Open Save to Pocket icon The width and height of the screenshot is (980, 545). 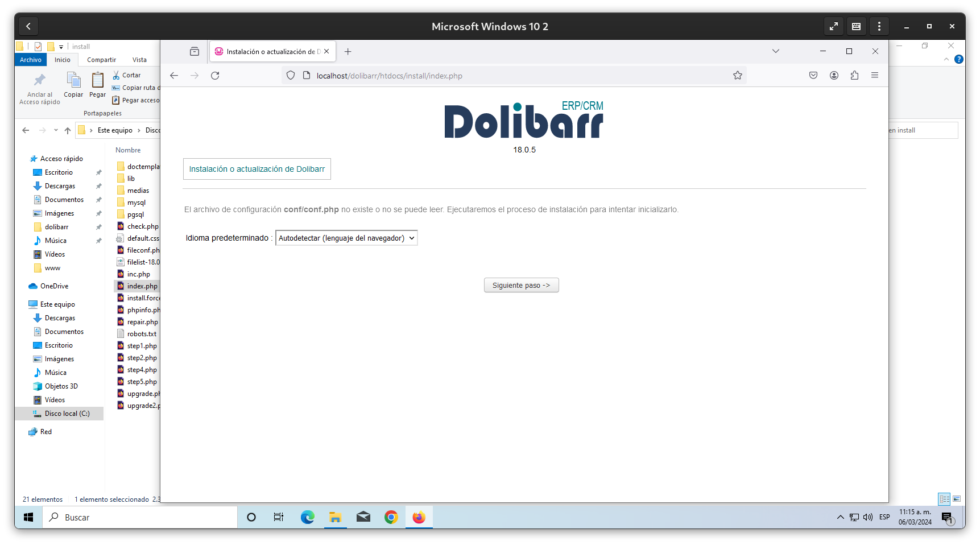pyautogui.click(x=813, y=76)
